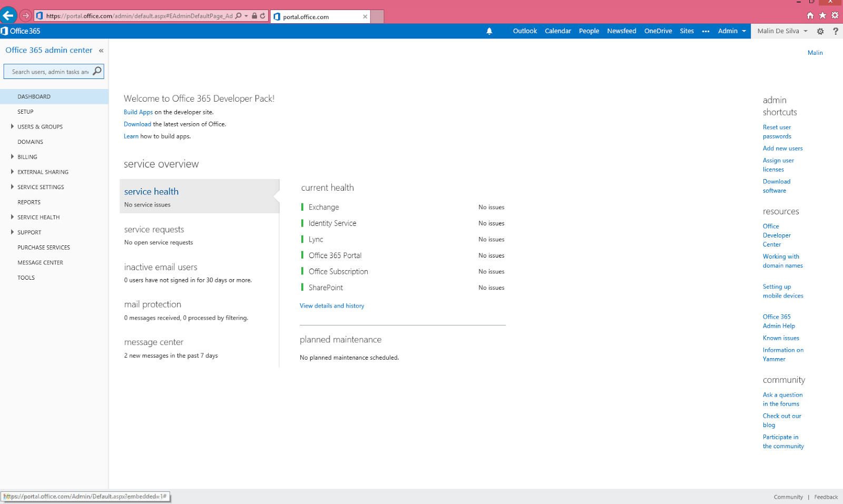Click the Download software shortcut

click(x=777, y=186)
